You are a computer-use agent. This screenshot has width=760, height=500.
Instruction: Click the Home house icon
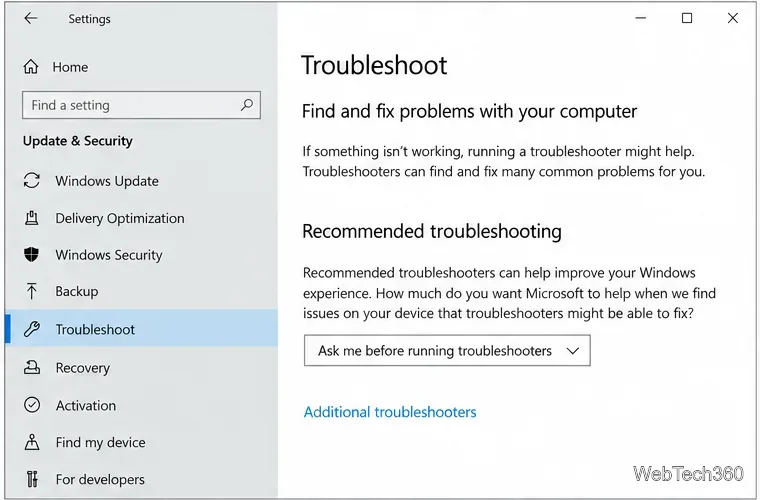coord(31,66)
